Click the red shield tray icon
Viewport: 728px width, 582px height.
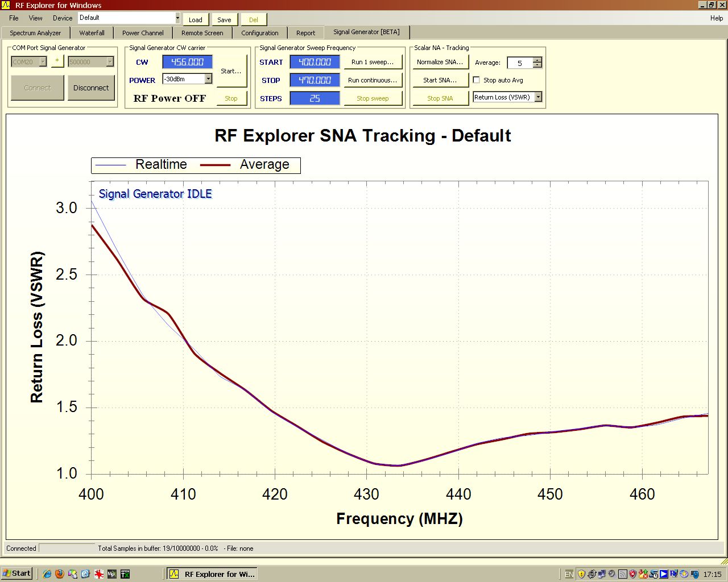632,574
